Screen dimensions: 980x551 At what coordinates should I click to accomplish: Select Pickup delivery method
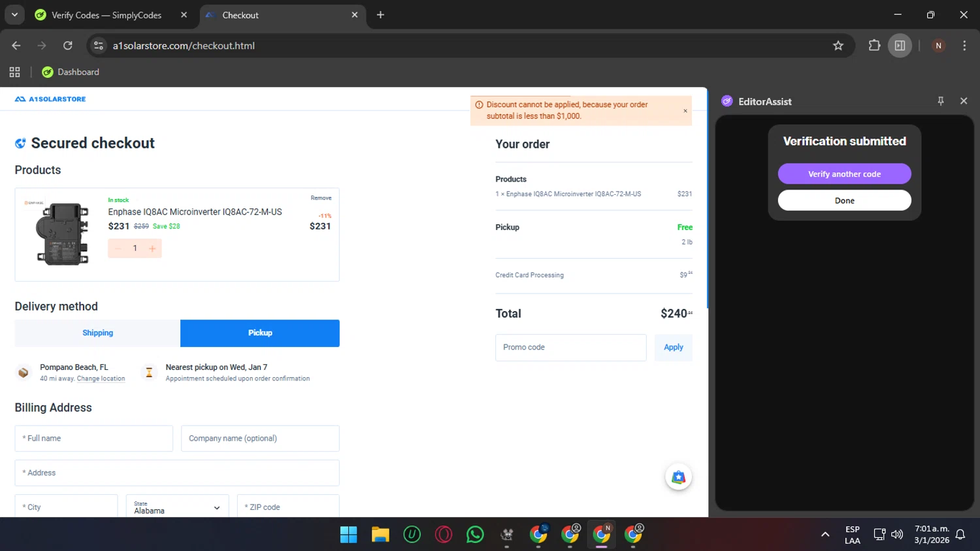[x=260, y=333]
